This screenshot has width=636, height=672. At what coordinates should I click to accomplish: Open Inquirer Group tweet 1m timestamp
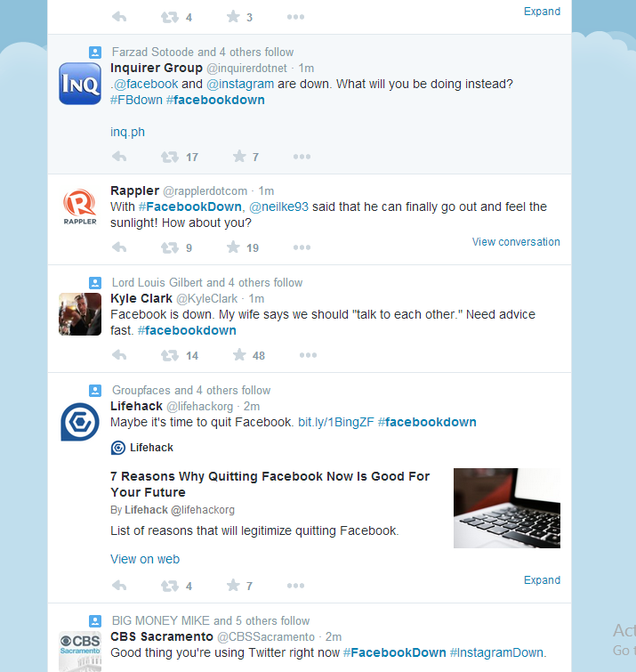coord(306,69)
